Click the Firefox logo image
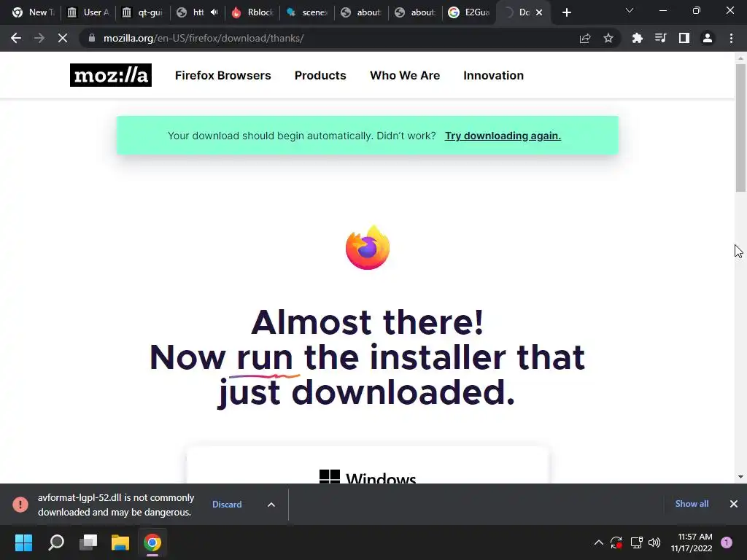747x560 pixels. [x=368, y=247]
